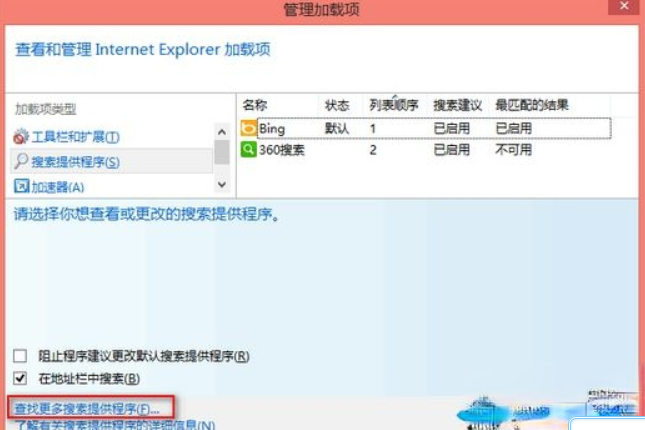The width and height of the screenshot is (645, 430).
Task: Select the 360搜索 row name
Action: [282, 150]
